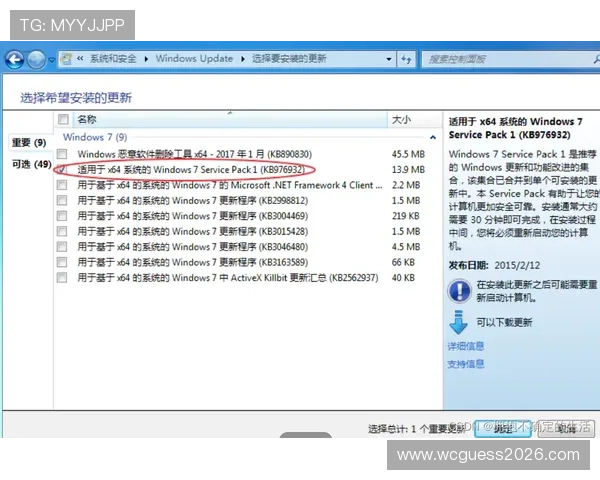
Task: Check the KB890830 malicious software removal tool
Action: (x=62, y=154)
